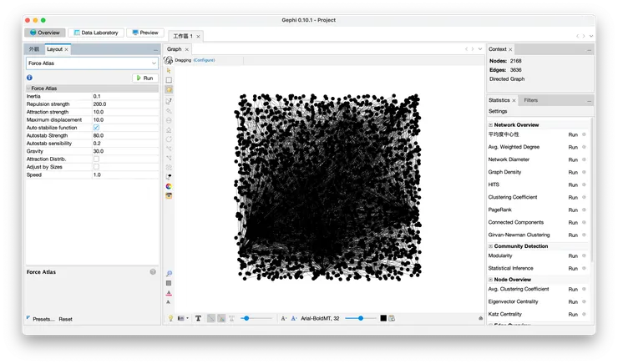Click the black-and-white node tool icon
Image resolution: width=618 pixels, height=364 pixels.
pyautogui.click(x=169, y=177)
